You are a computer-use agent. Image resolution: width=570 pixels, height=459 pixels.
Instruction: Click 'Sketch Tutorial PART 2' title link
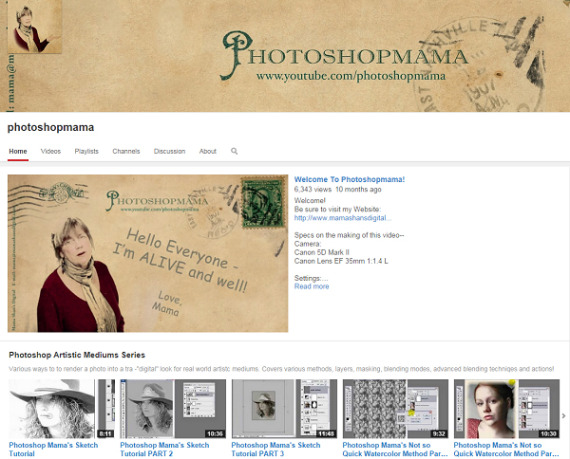pyautogui.click(x=165, y=449)
